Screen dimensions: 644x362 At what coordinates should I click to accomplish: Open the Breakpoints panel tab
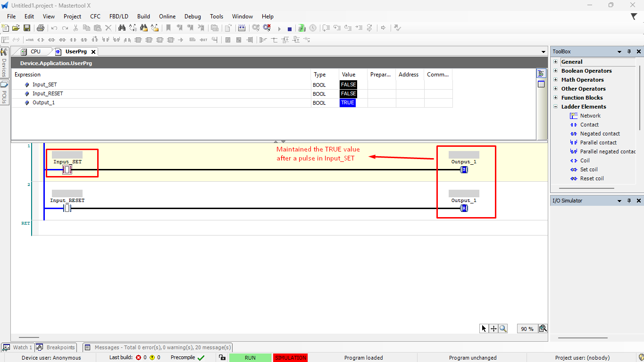[x=56, y=347]
